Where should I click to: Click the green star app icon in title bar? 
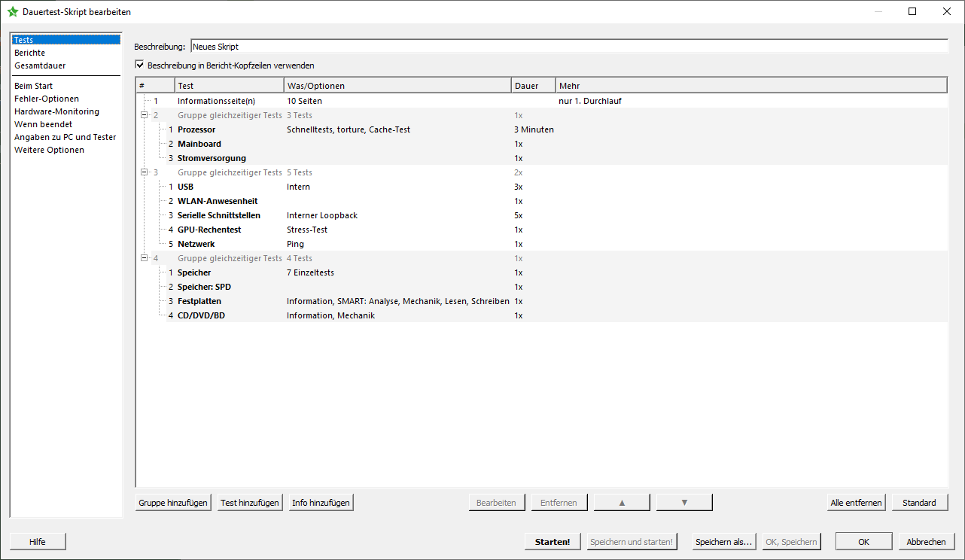click(13, 12)
